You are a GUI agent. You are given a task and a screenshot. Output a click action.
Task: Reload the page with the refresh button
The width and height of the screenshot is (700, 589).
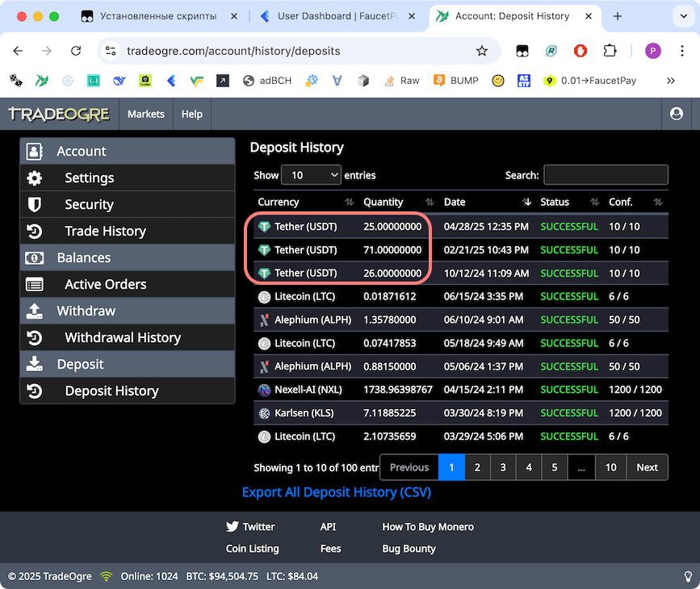point(76,51)
